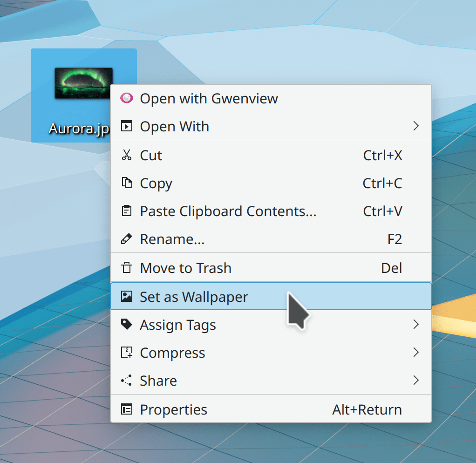Click the Assign Tags tag icon

point(126,324)
